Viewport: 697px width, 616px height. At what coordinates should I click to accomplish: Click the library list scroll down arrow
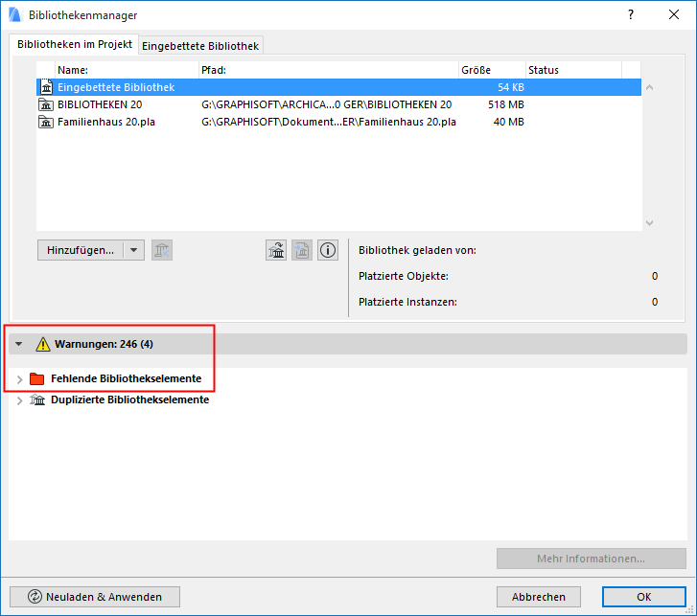click(x=649, y=223)
